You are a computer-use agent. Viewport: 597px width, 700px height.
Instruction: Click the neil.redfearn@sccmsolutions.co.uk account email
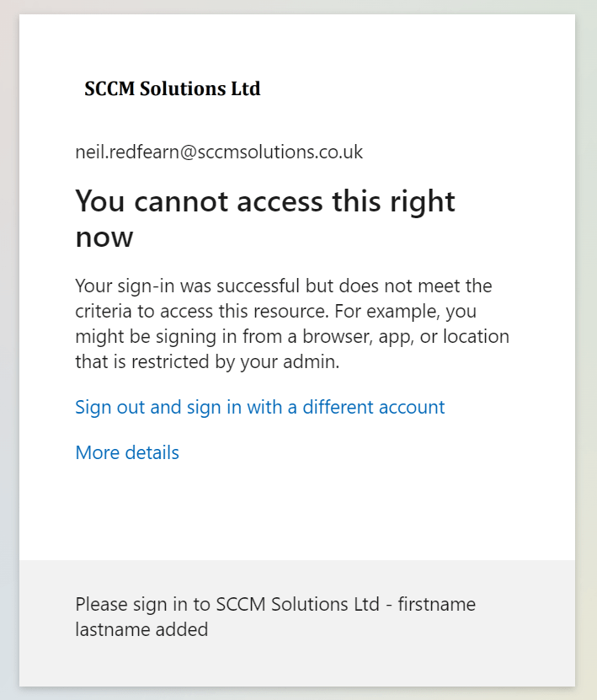coord(219,152)
